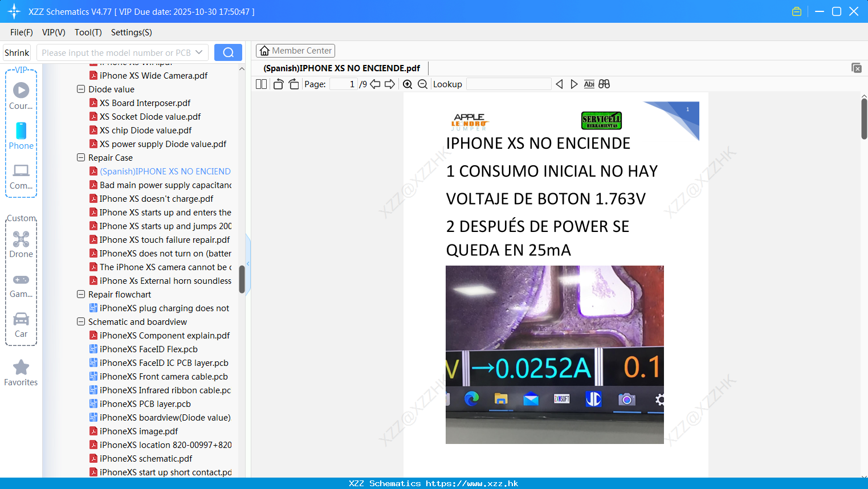The height and width of the screenshot is (489, 868).
Task: Zoom in on the PDF
Action: point(407,84)
